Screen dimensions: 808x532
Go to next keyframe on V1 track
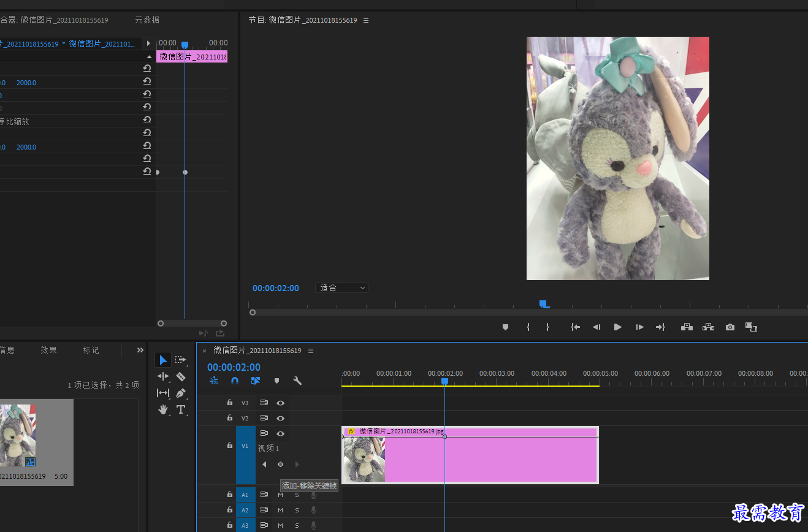coord(297,465)
